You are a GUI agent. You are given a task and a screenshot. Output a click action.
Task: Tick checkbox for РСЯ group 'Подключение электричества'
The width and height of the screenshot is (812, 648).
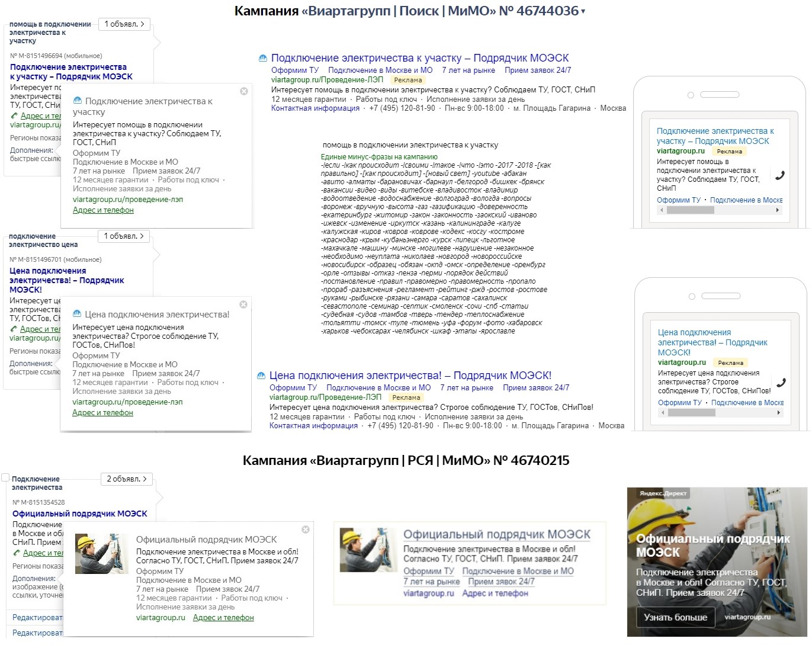coord(5,477)
